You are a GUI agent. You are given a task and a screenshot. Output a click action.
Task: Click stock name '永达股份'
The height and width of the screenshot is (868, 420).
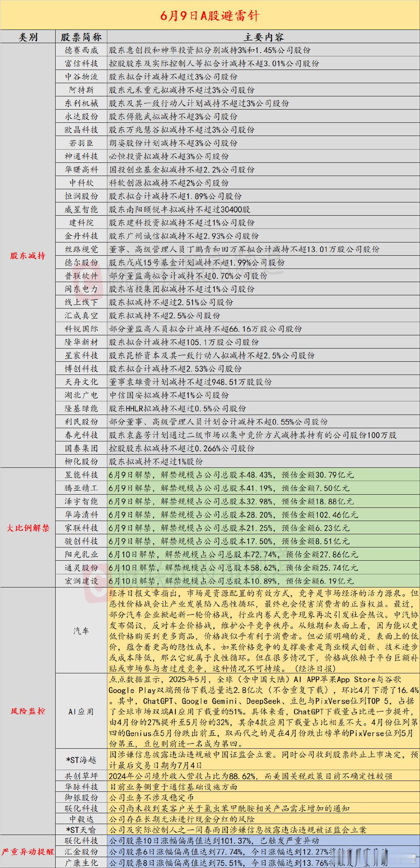pos(81,116)
